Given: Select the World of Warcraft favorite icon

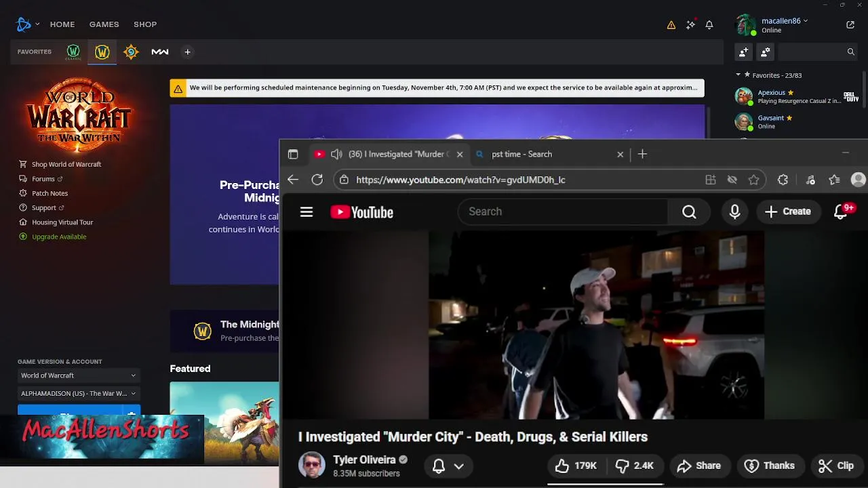Looking at the screenshot, I should click(102, 52).
